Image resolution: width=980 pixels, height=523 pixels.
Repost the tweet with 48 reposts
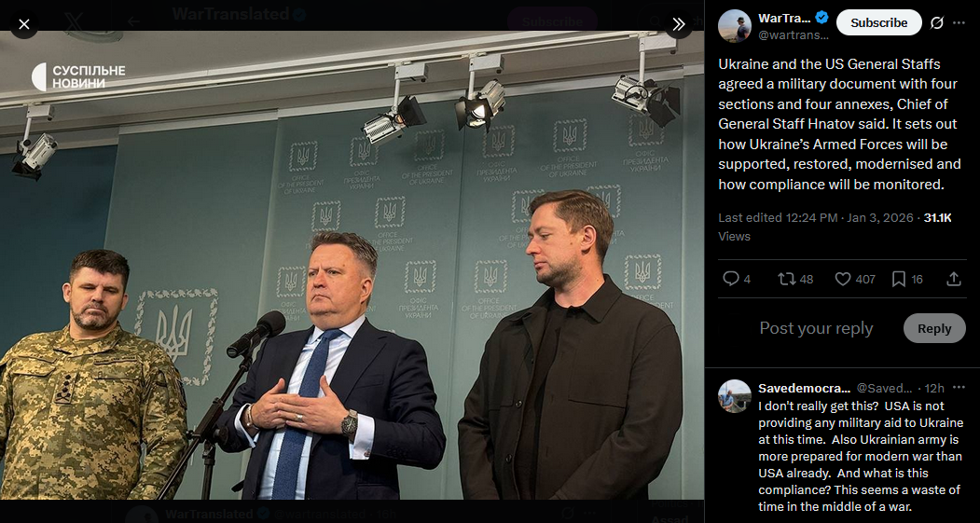tap(795, 279)
